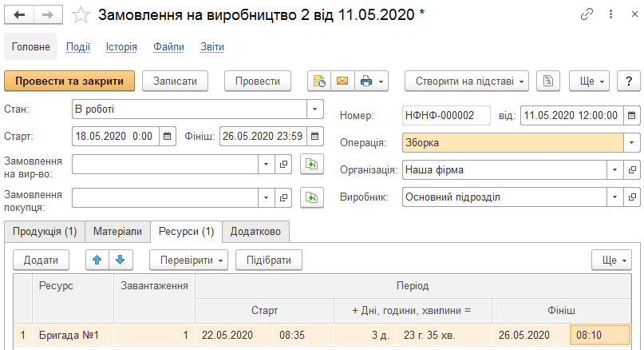This screenshot has height=350, width=644.
Task: Open calendar picker for document date від
Action: click(632, 116)
